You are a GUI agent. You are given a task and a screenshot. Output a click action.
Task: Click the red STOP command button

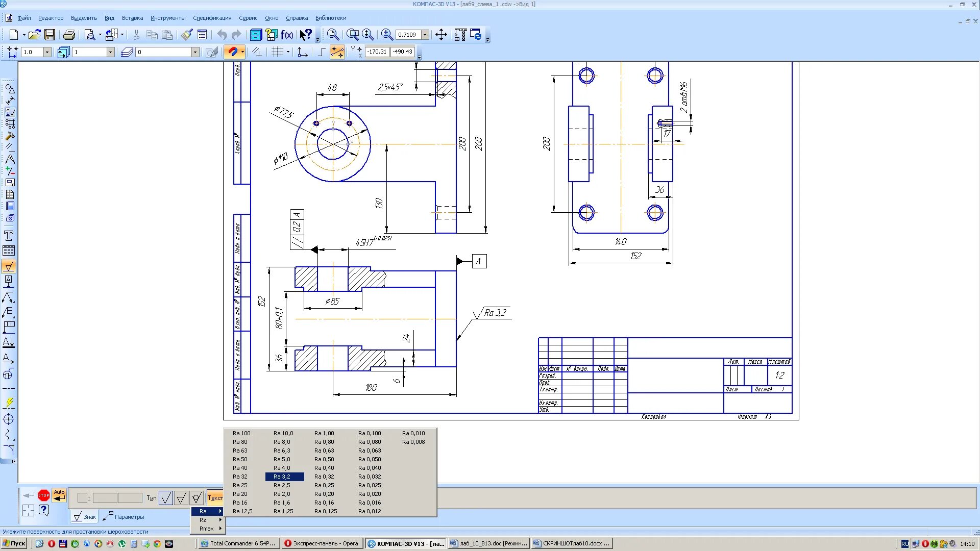[x=44, y=495]
